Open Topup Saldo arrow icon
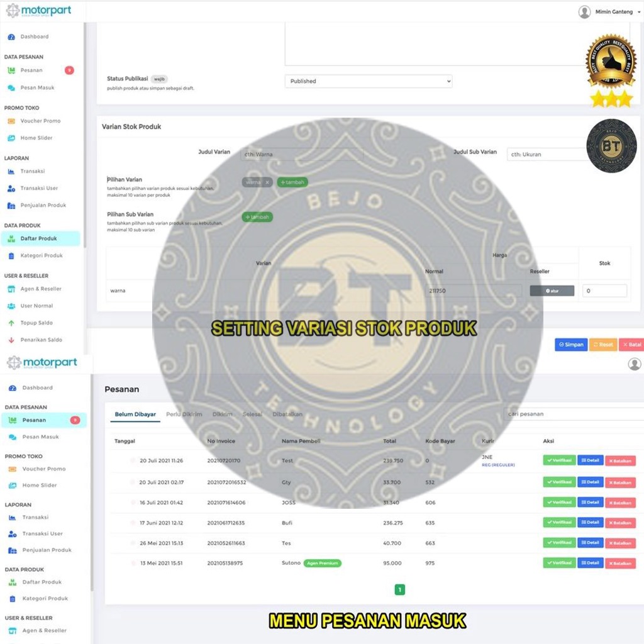Image resolution: width=644 pixels, height=644 pixels. pyautogui.click(x=11, y=323)
